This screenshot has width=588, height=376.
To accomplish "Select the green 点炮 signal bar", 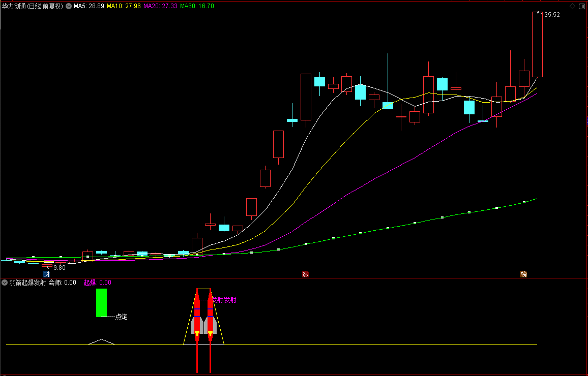I will click(102, 303).
